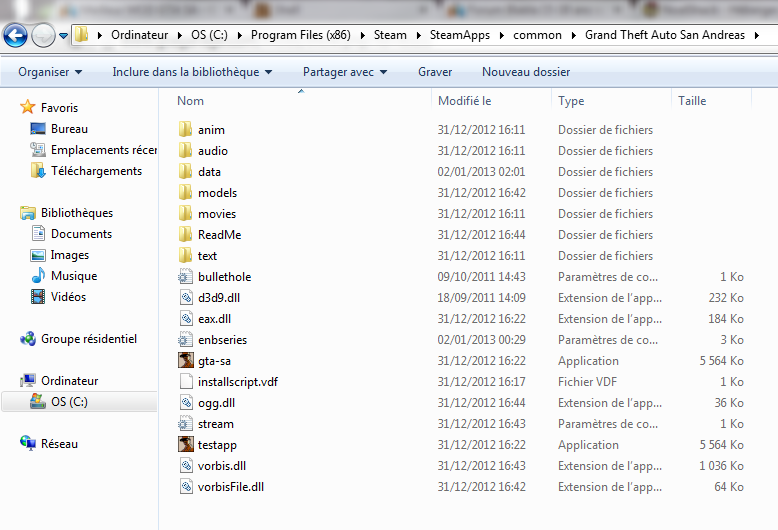Select the d3d9.dll file icon
This screenshot has width=778, height=530.
coord(186,297)
